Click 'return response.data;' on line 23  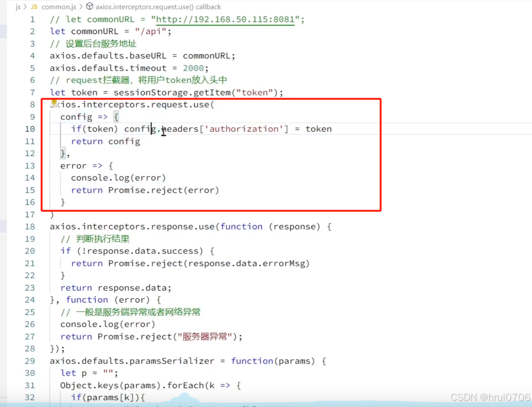tap(116, 288)
